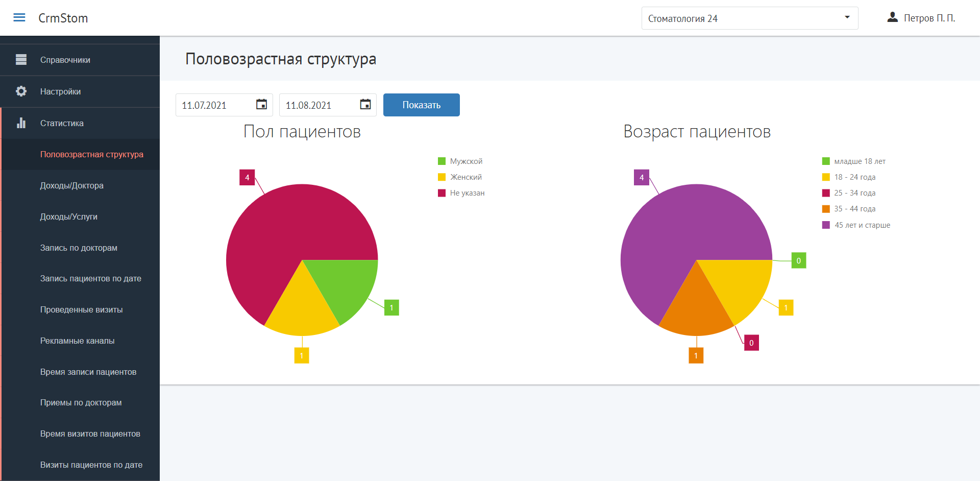Click crimson label 4 on gender chart

pos(247,177)
